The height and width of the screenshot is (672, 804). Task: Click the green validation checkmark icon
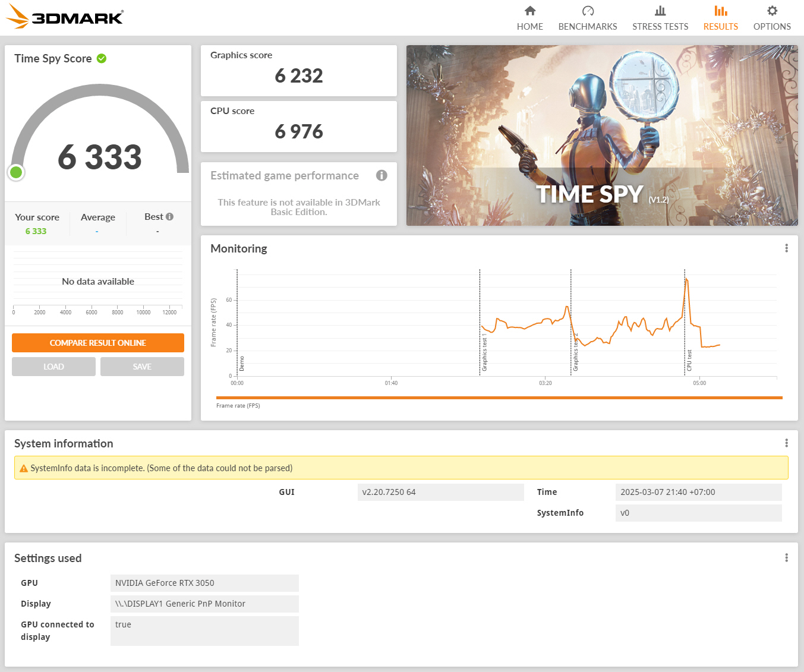point(102,58)
